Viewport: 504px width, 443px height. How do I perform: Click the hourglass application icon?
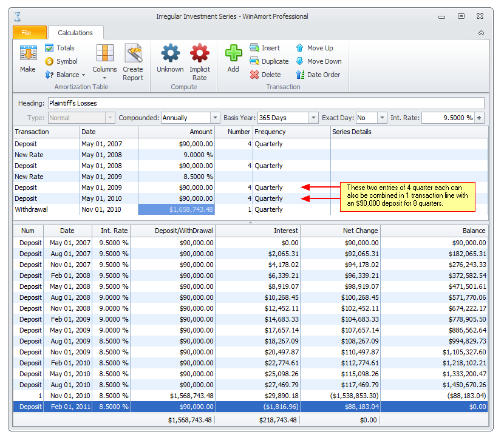18,16
